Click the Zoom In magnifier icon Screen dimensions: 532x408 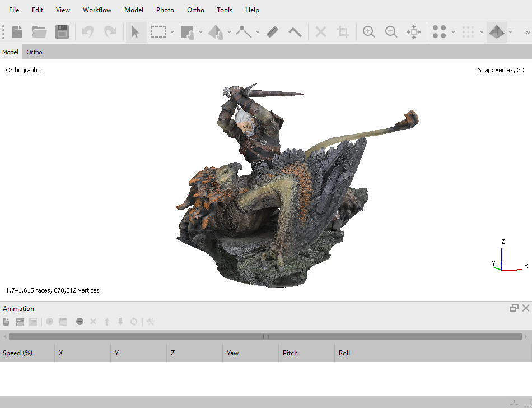[368, 32]
